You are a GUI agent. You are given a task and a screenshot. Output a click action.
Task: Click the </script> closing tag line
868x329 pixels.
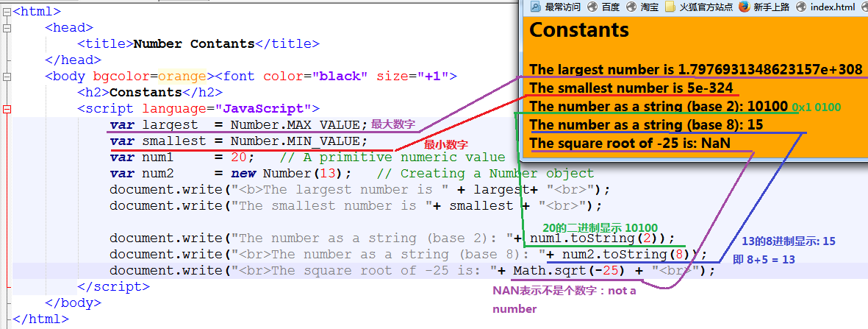pyautogui.click(x=113, y=287)
